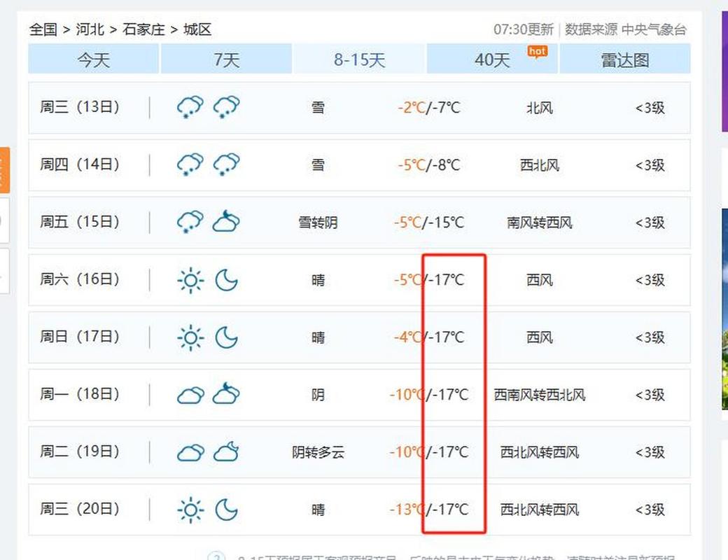Go to 河北 in breadcrumb
Viewport: 728px width, 560px height.
(x=90, y=29)
